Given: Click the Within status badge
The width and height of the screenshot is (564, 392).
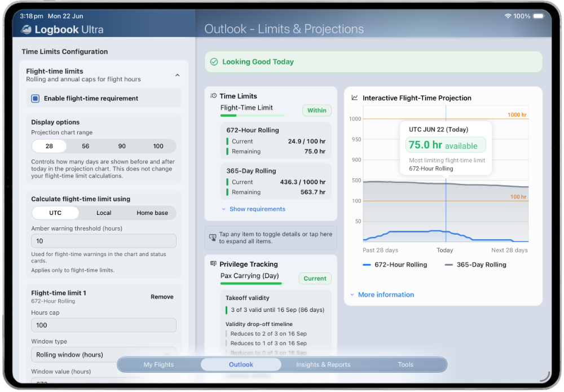Looking at the screenshot, I should click(x=316, y=111).
